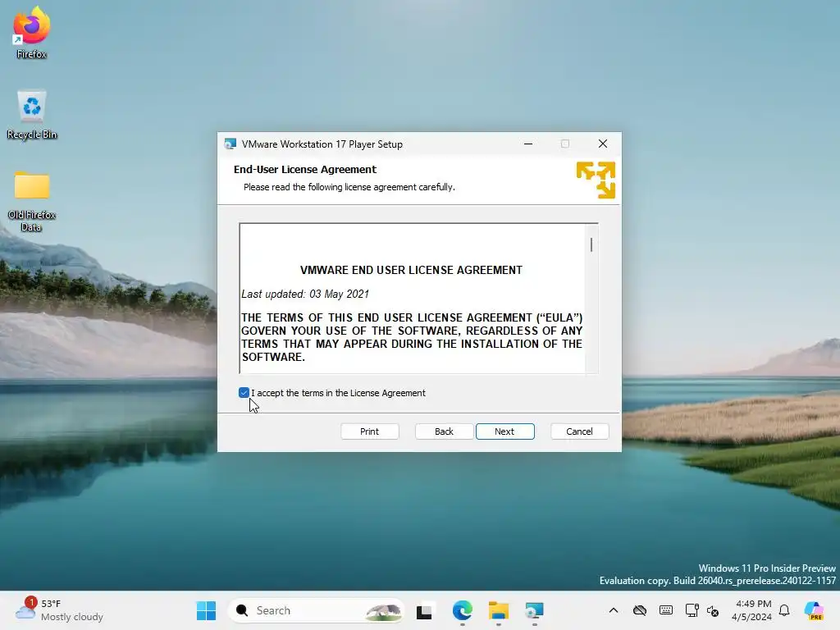The width and height of the screenshot is (840, 630).
Task: Select the Recycle Bin desktop icon
Action: tap(32, 115)
